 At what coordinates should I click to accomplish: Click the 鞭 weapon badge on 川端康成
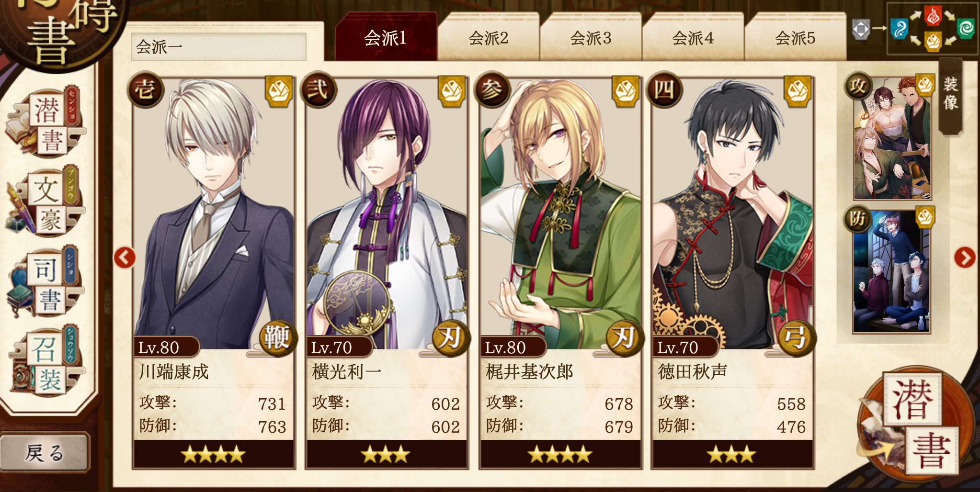pyautogui.click(x=277, y=338)
